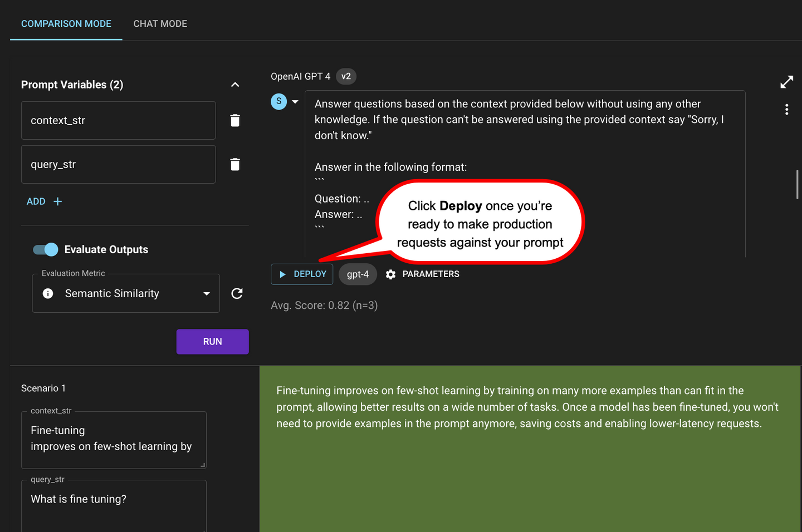Switch to the COMPARISON MODE tab
This screenshot has width=802, height=532.
coord(66,24)
